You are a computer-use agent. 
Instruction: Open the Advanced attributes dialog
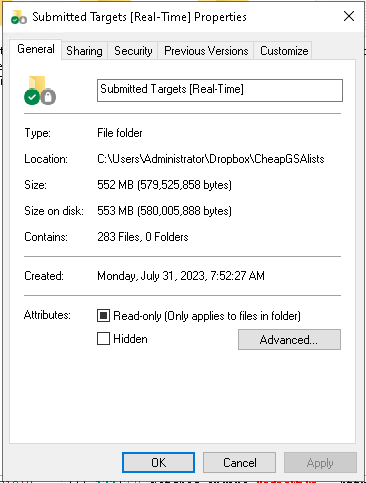289,340
